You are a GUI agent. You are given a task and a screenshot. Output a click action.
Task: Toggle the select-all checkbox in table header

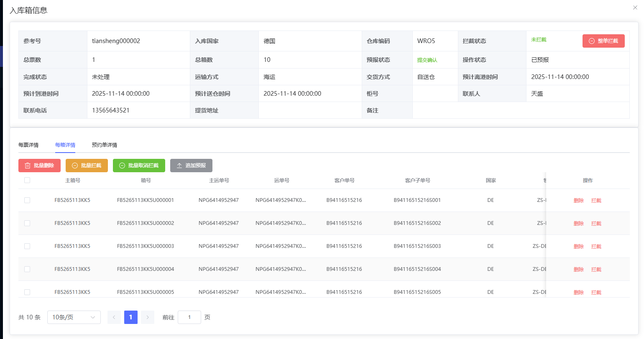coord(27,180)
